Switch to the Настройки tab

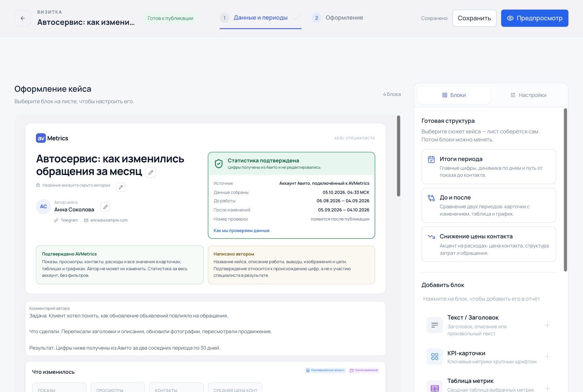click(528, 95)
